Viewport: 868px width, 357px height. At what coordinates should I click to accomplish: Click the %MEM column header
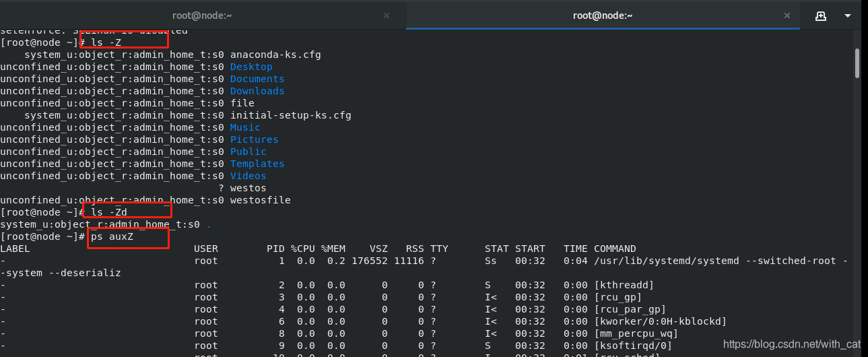[x=333, y=249]
